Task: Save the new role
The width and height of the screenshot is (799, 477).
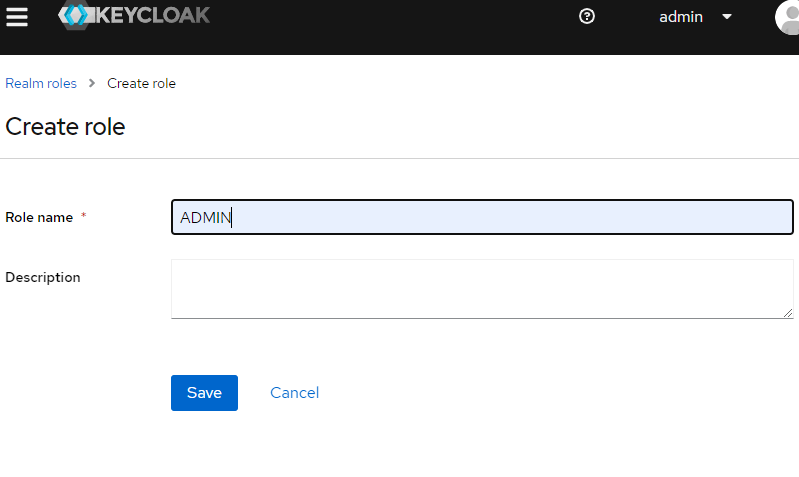Action: coord(204,393)
